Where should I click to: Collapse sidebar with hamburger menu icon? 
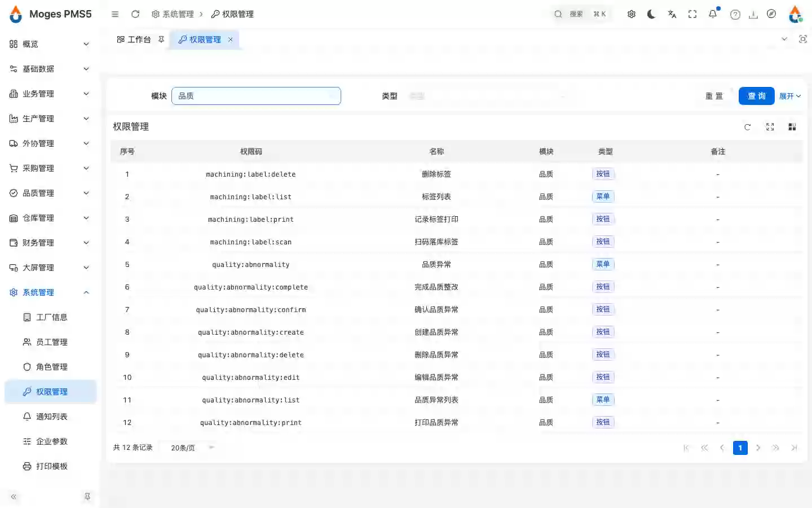pyautogui.click(x=115, y=14)
